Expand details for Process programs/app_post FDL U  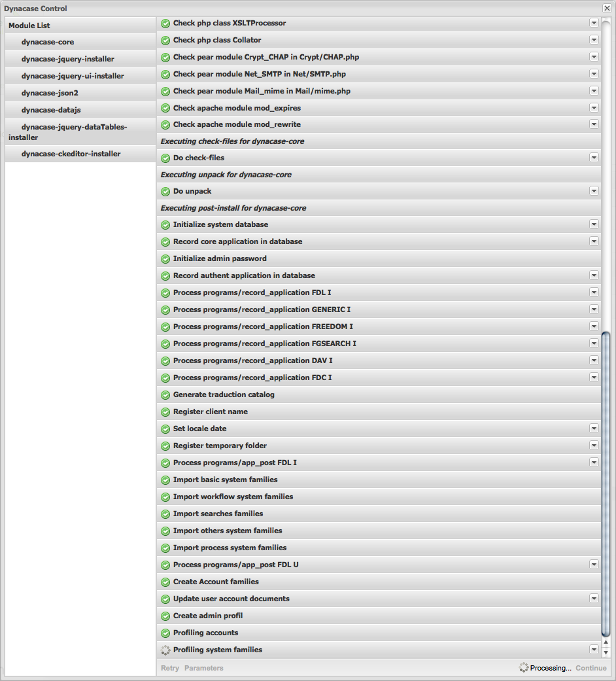(x=594, y=564)
